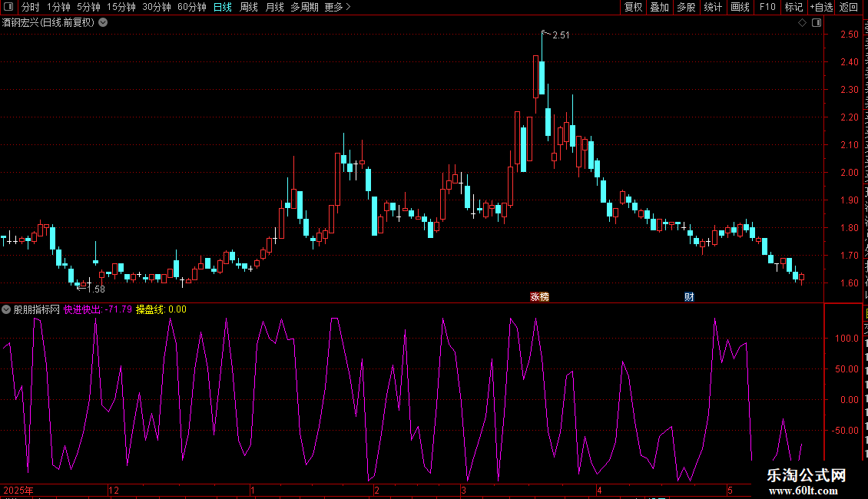Viewport: 868px width, 499px height.
Task: Click the 2025年 label on time axis
Action: click(x=18, y=490)
